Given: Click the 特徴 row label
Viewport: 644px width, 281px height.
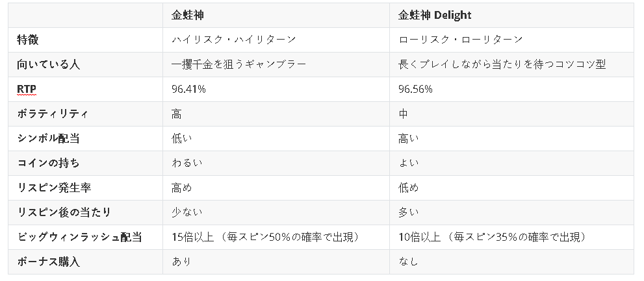Looking at the screenshot, I should coord(28,40).
